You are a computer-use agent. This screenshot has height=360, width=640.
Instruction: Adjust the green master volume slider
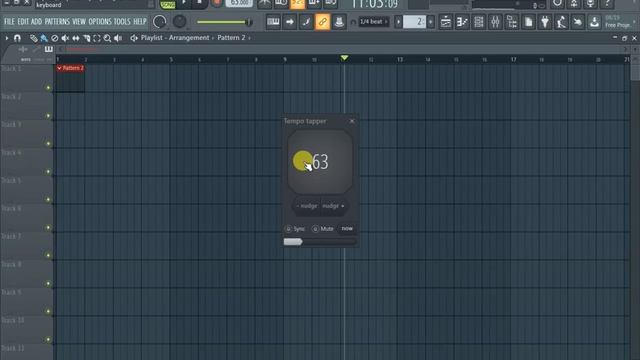click(224, 22)
